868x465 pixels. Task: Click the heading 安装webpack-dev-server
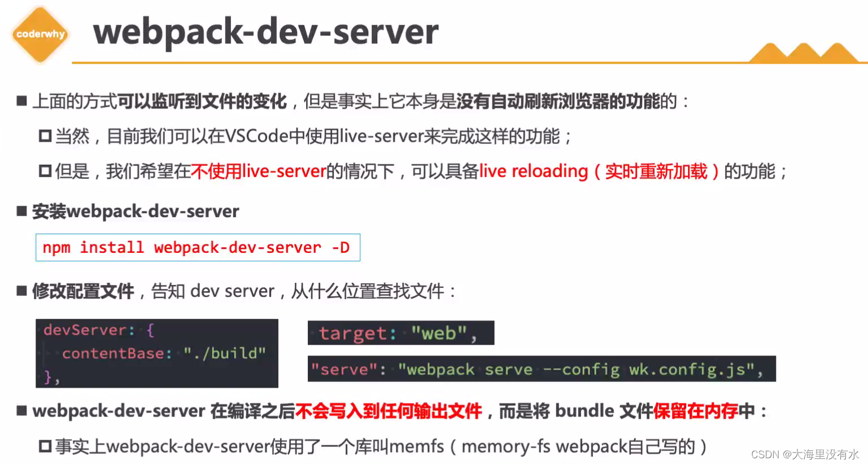136,212
